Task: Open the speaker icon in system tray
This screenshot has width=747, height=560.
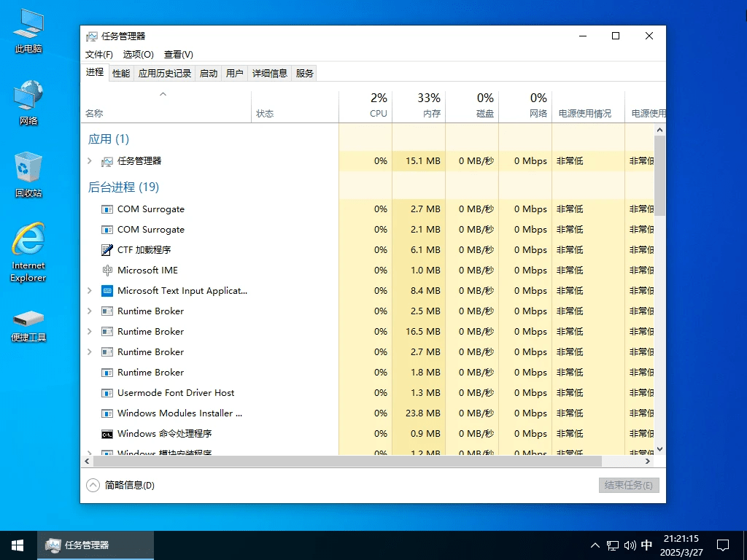Action: (629, 545)
